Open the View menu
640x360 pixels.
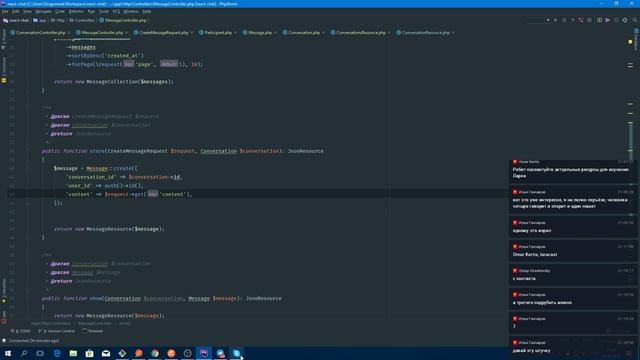27,11
